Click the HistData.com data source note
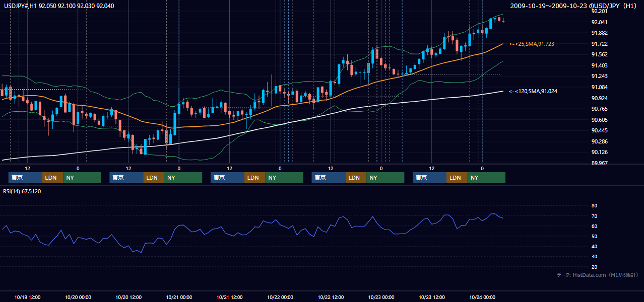 [598, 275]
